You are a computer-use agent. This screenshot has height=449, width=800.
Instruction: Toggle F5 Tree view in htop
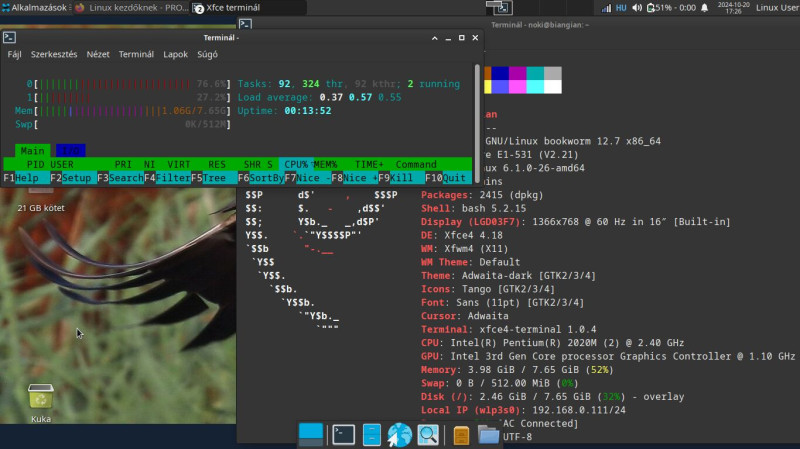pos(214,178)
